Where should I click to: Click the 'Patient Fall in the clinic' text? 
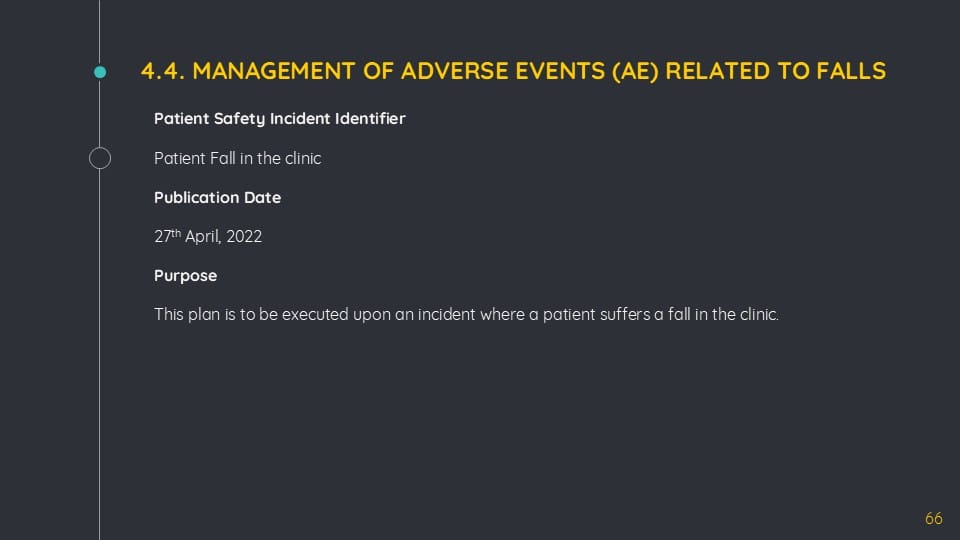click(238, 159)
